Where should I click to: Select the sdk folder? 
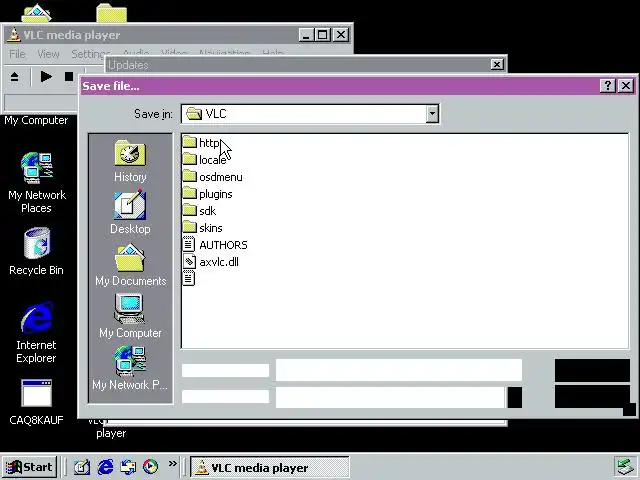(199, 211)
